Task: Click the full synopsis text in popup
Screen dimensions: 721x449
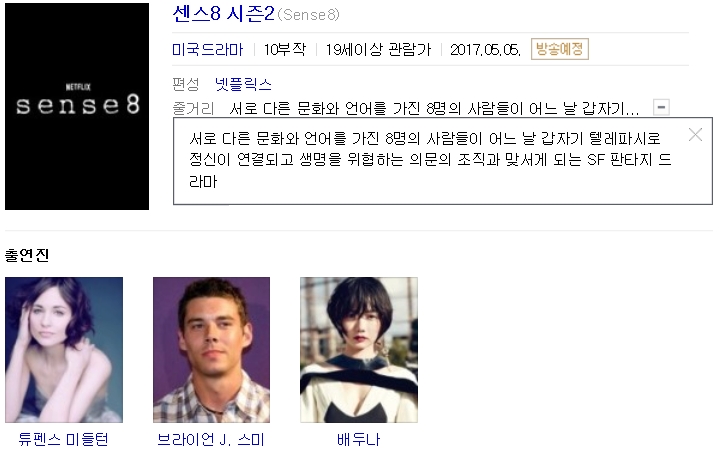Action: [x=430, y=160]
